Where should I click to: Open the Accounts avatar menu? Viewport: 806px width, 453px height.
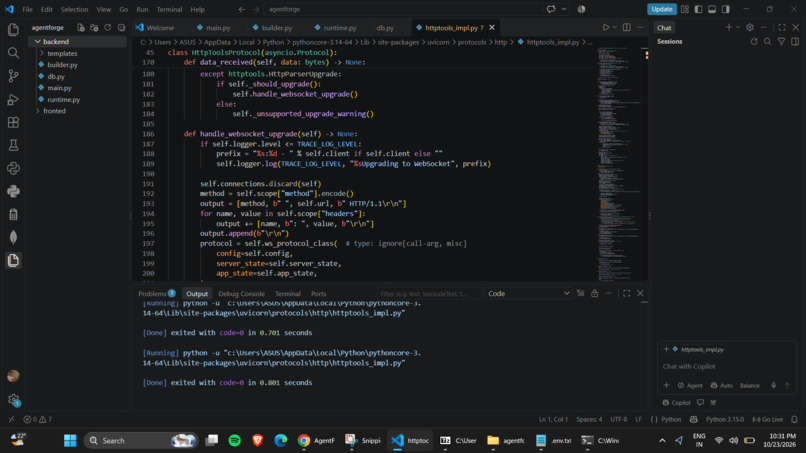[x=13, y=376]
